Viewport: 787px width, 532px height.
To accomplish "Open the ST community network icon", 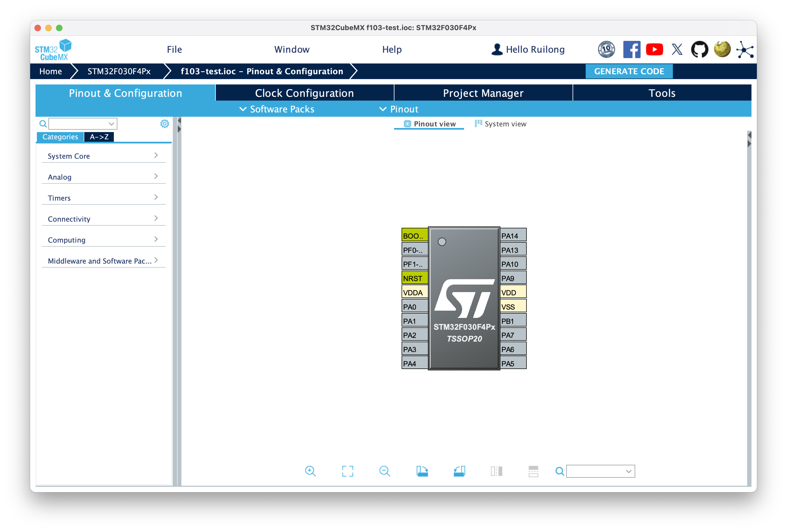I will click(745, 50).
